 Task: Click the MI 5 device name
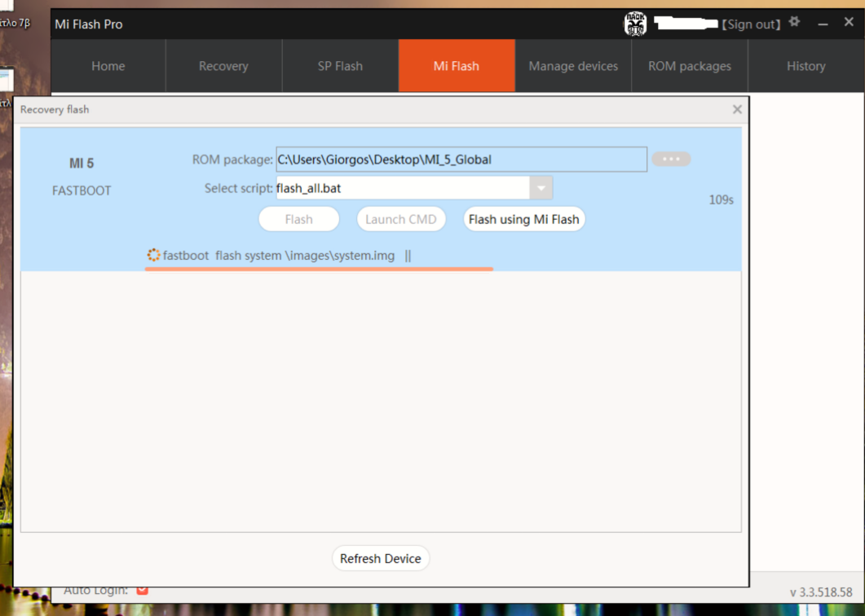point(82,163)
